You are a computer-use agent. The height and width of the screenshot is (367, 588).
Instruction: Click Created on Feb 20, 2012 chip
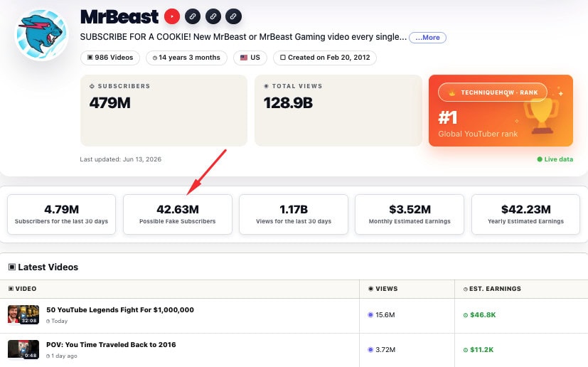[325, 58]
